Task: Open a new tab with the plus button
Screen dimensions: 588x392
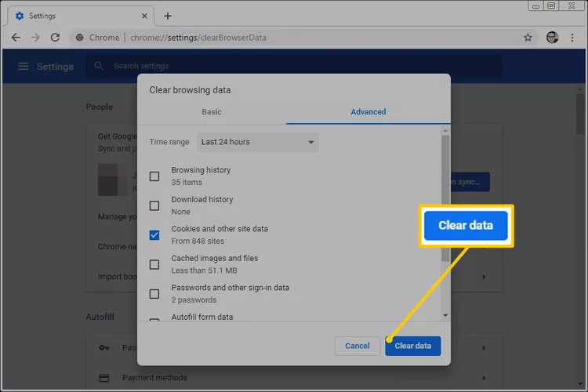Action: 168,16
